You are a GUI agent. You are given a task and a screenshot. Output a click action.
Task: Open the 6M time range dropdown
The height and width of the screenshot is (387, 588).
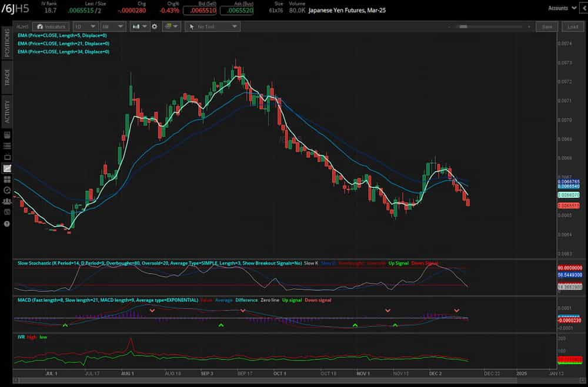pos(112,26)
